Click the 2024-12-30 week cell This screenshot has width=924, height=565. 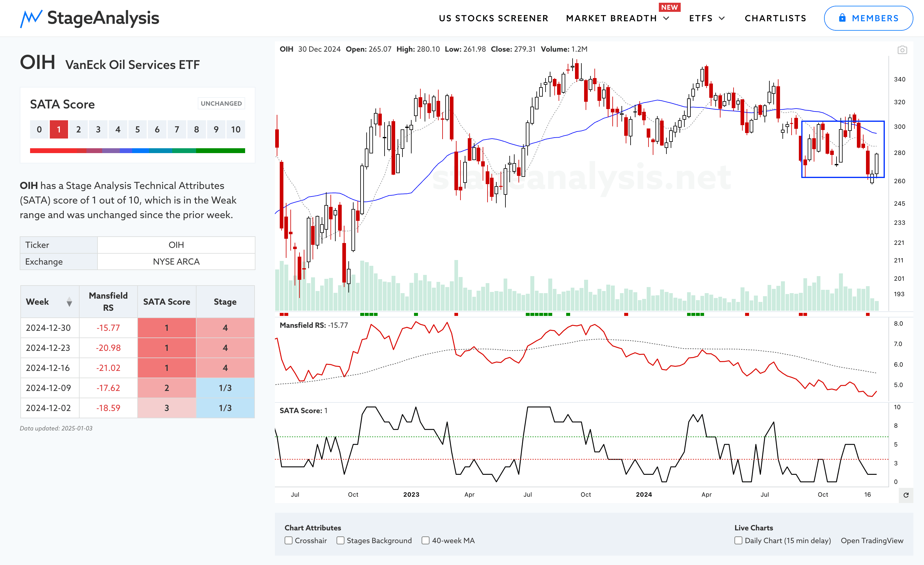[50, 328]
